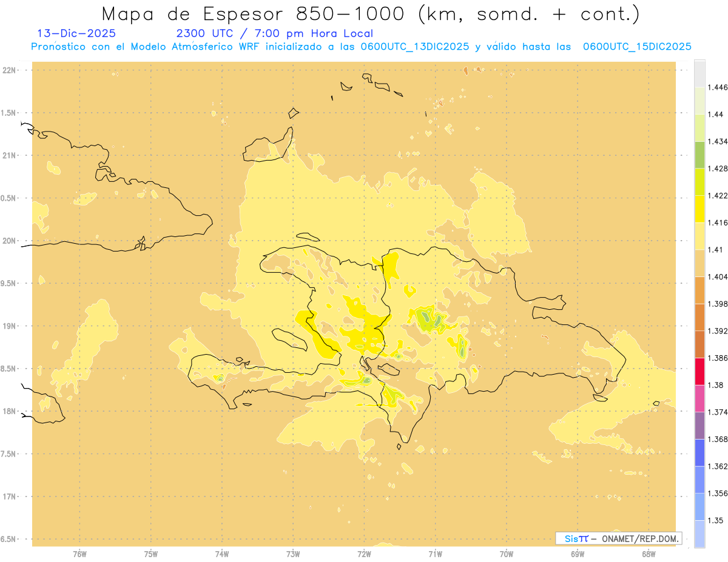This screenshot has height=562, width=728.
Task: Click the valid-until stamp "0600UTC_15DIC2025"
Action: (637, 47)
